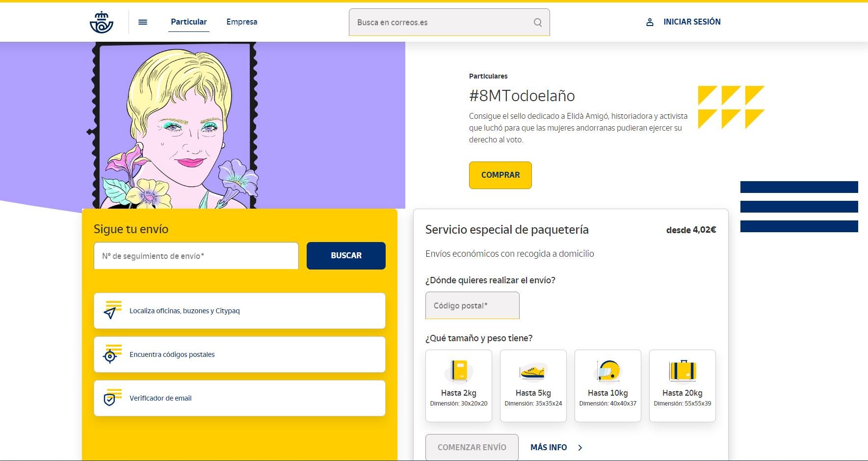Click the user profile icon
The width and height of the screenshot is (868, 461).
click(x=650, y=22)
